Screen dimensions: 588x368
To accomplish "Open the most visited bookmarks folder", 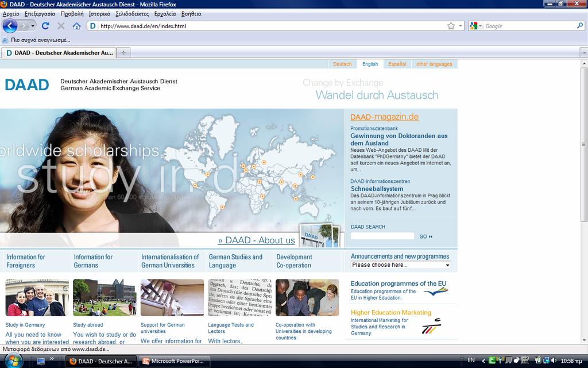I will coord(36,40).
